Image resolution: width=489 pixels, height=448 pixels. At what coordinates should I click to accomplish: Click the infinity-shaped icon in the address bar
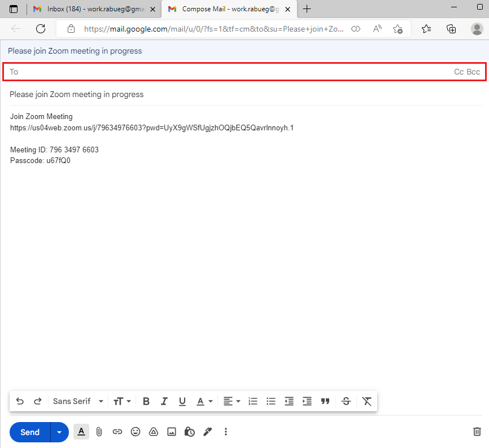click(356, 29)
